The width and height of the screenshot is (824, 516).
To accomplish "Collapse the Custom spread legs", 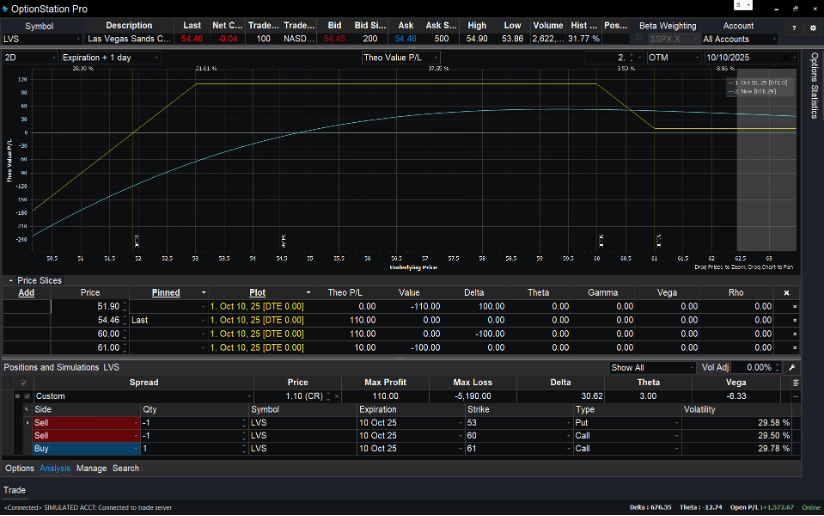I will click(x=17, y=396).
